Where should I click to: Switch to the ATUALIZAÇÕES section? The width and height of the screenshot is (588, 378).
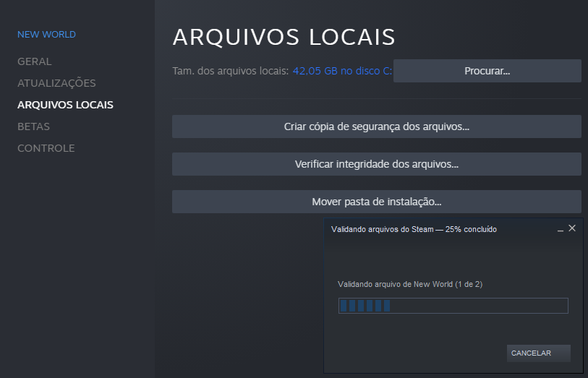(x=56, y=83)
